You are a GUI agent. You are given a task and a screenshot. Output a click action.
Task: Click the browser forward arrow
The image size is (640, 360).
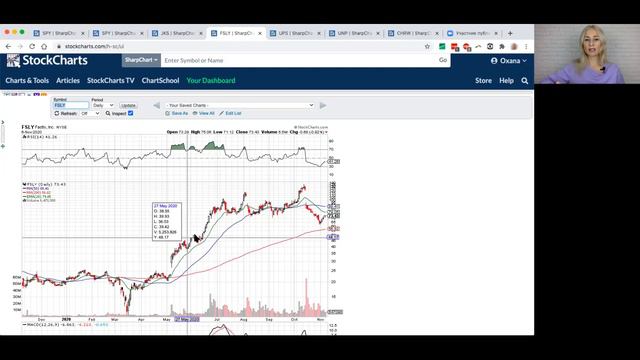(20, 47)
